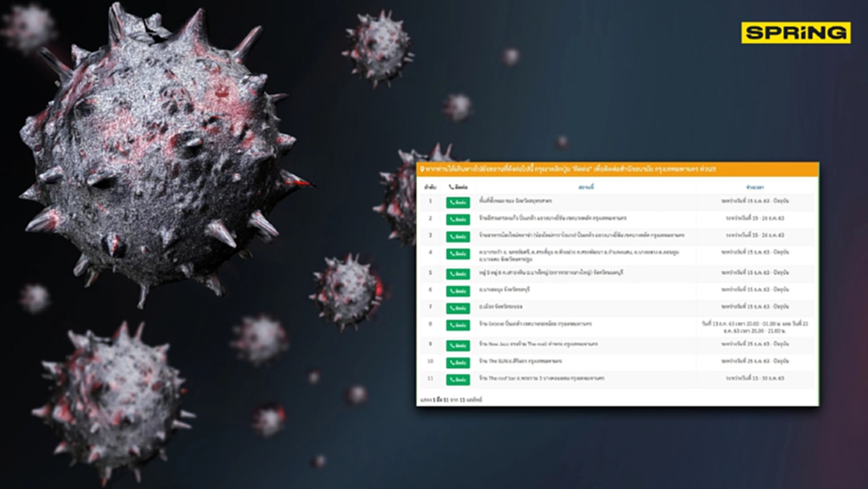
Task: Click the green contact button in row 1
Action: point(458,203)
